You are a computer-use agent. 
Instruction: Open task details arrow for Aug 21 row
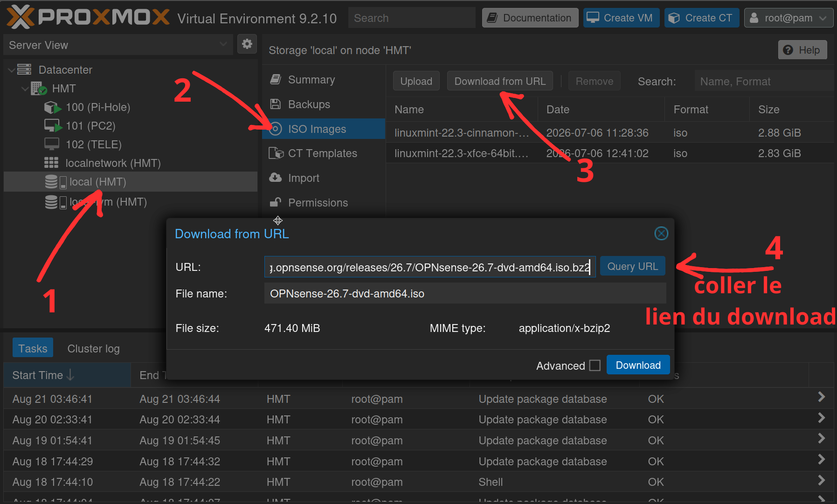pyautogui.click(x=821, y=397)
